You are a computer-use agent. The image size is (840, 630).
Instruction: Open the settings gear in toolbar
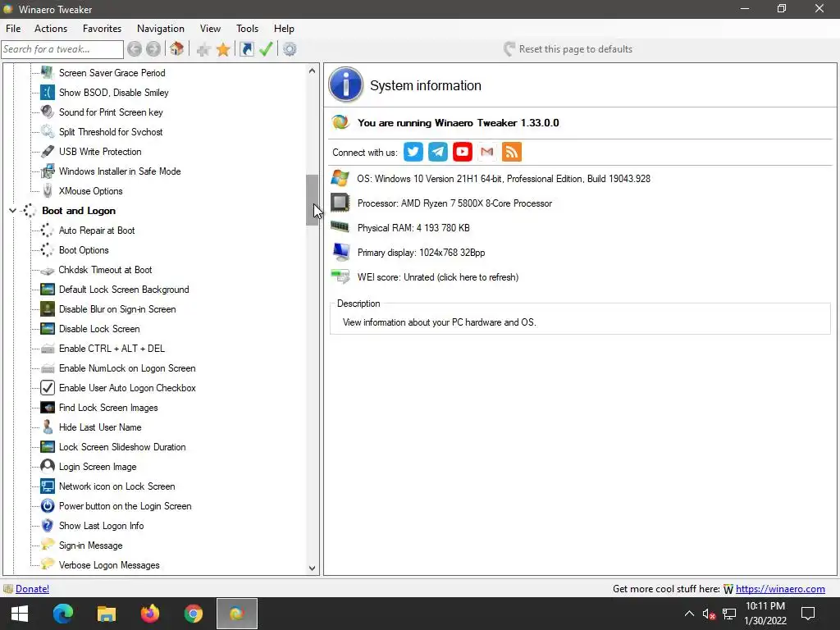click(290, 49)
